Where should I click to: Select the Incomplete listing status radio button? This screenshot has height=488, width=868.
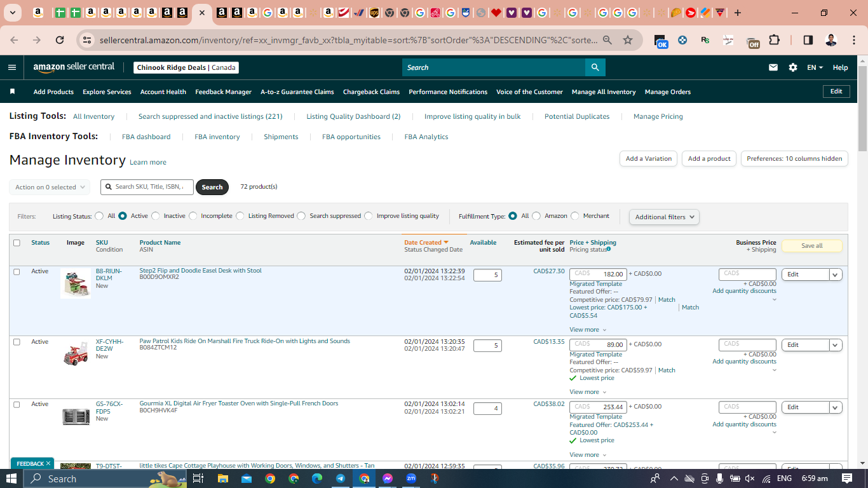point(193,216)
